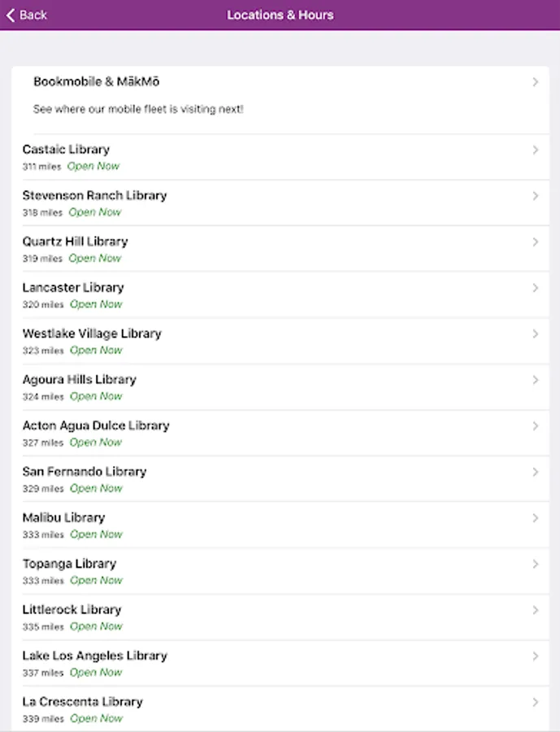Click the Locations & Hours title
The height and width of the screenshot is (732, 560).
tap(280, 15)
